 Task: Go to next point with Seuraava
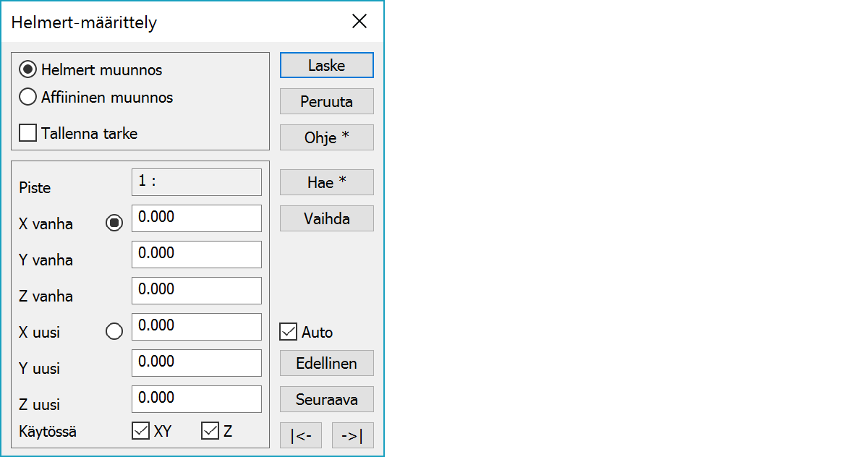pos(326,399)
